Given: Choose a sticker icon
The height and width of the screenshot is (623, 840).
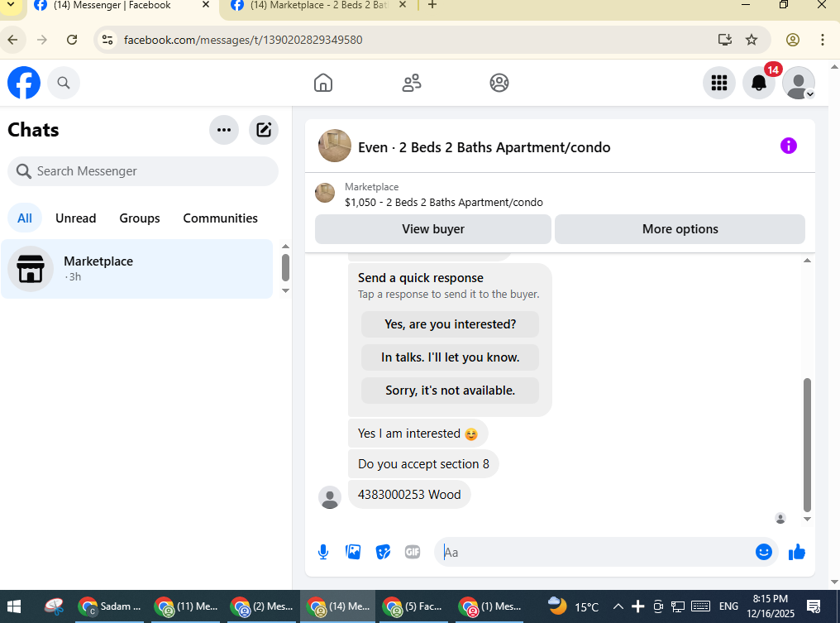Looking at the screenshot, I should pyautogui.click(x=383, y=552).
